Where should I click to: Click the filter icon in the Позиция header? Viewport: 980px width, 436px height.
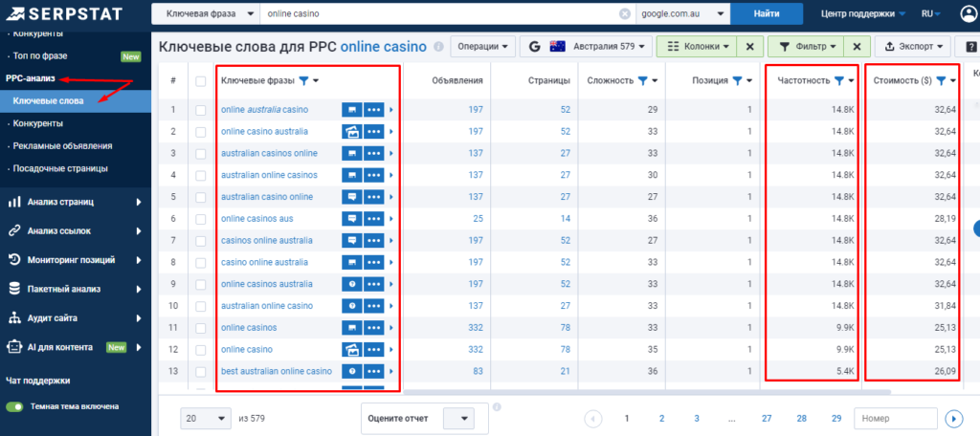[737, 80]
